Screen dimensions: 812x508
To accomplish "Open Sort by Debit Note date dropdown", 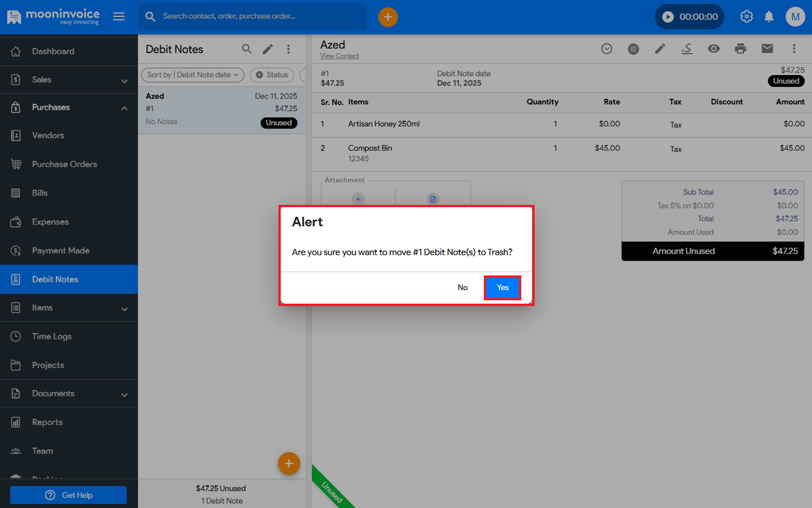I will coord(192,75).
